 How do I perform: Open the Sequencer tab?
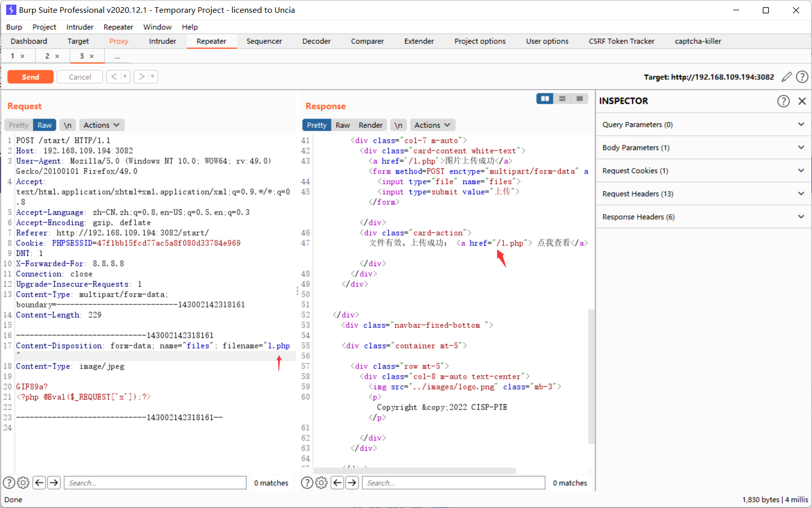click(264, 42)
